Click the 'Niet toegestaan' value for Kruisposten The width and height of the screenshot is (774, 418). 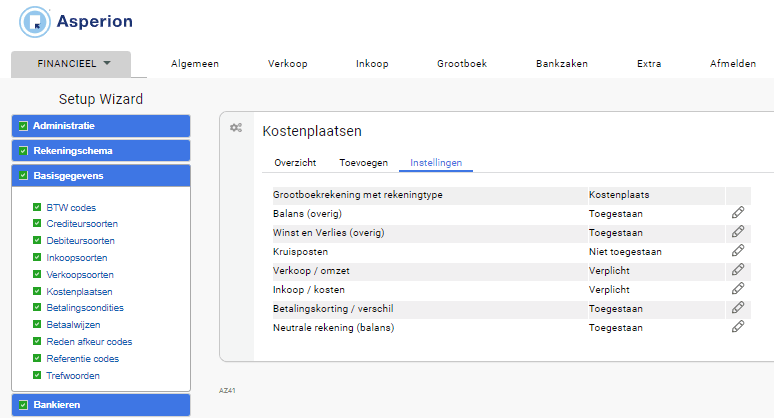(625, 252)
